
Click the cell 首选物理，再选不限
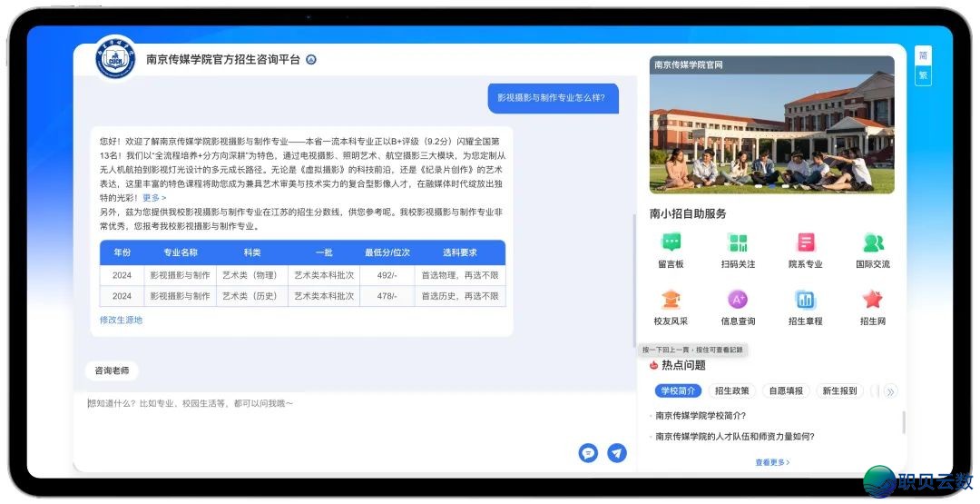[x=460, y=275]
